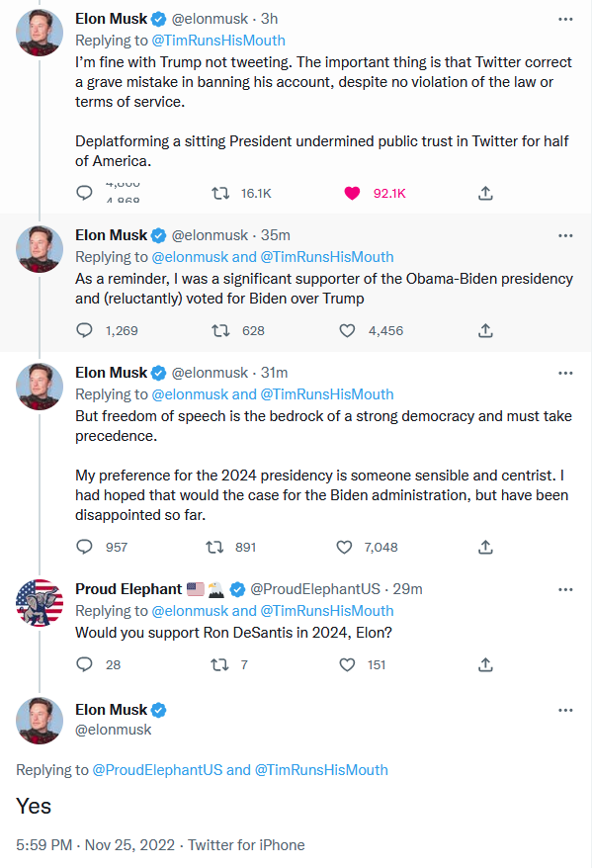The width and height of the screenshot is (592, 868).
Task: Open Proud Elephant's profile avatar
Action: coord(40,603)
